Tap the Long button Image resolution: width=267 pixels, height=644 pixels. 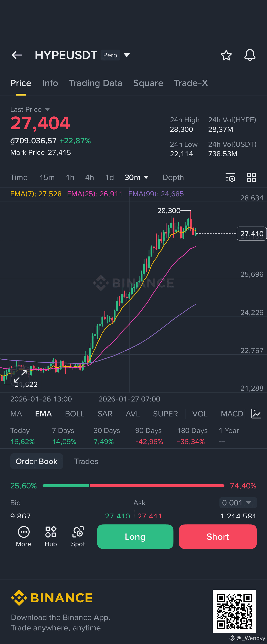[x=135, y=536]
